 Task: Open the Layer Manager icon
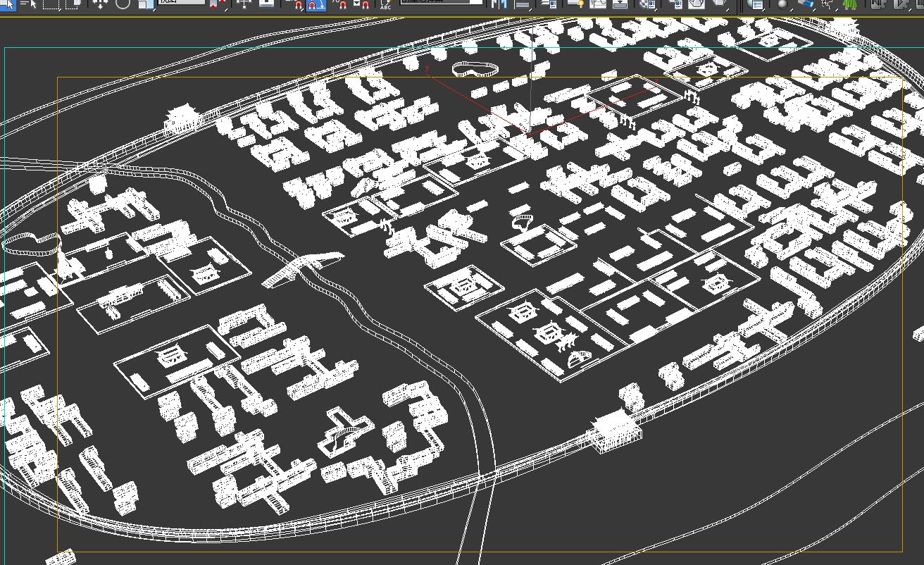(549, 4)
